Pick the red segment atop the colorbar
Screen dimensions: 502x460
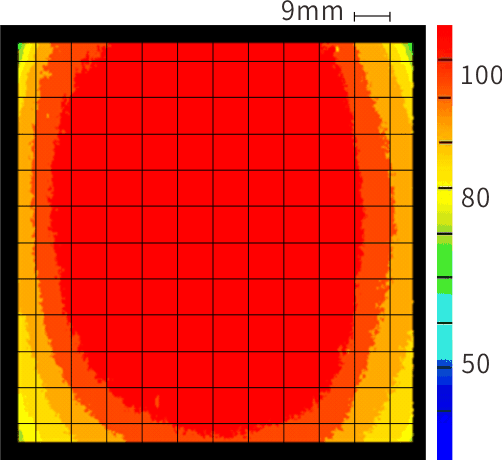pos(445,42)
